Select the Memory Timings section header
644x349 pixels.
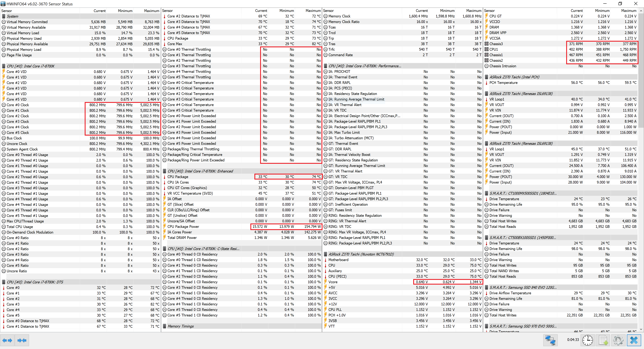[x=180, y=326]
